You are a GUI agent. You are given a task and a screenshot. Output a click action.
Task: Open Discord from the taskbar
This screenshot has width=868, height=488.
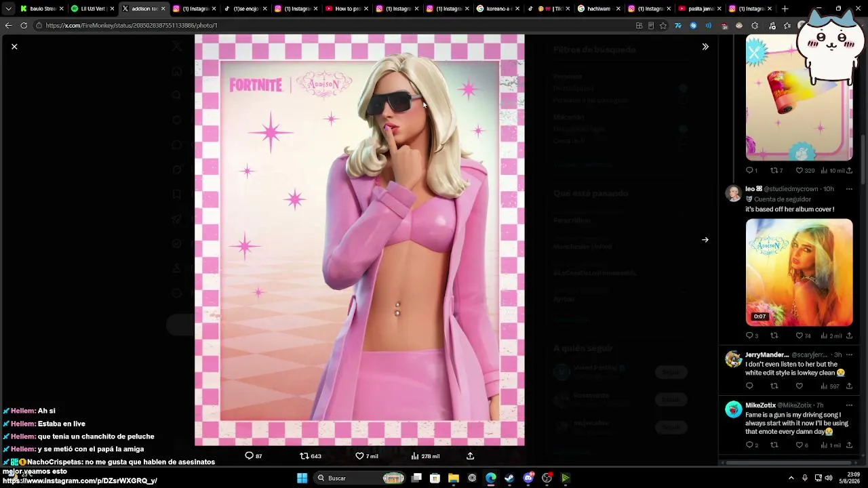528,478
